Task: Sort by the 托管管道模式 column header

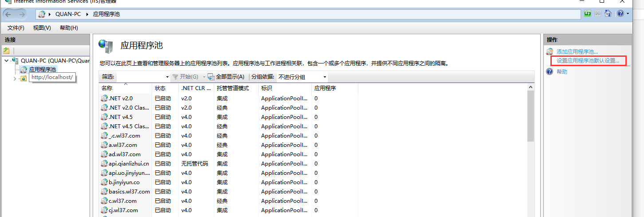Action: point(232,88)
